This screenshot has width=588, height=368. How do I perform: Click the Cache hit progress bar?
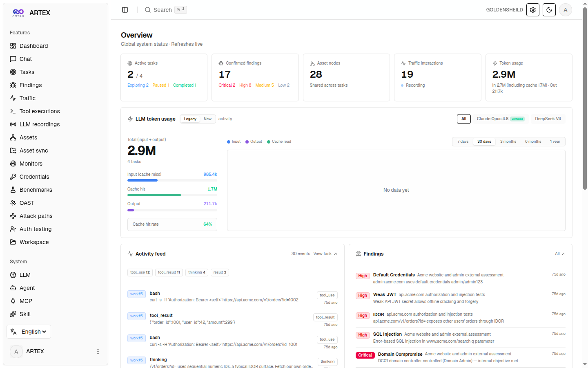(172, 195)
